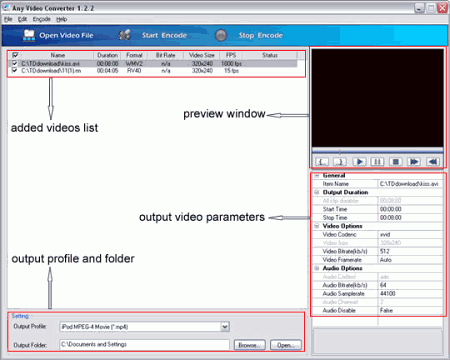Open the Output Profile dropdown
450x360 pixels.
[225, 327]
